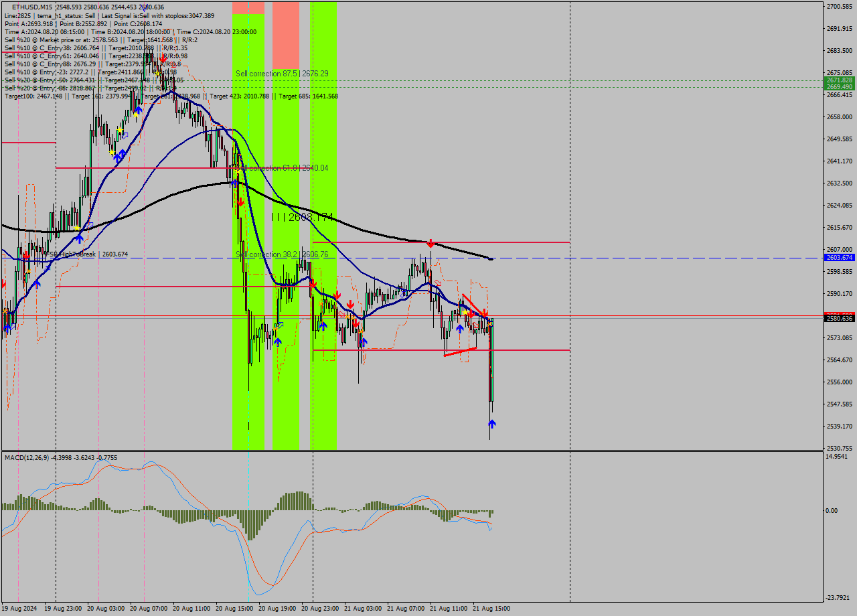Click 2691.915 on the price scale
Image resolution: width=857 pixels, height=616 pixels.
839,28
